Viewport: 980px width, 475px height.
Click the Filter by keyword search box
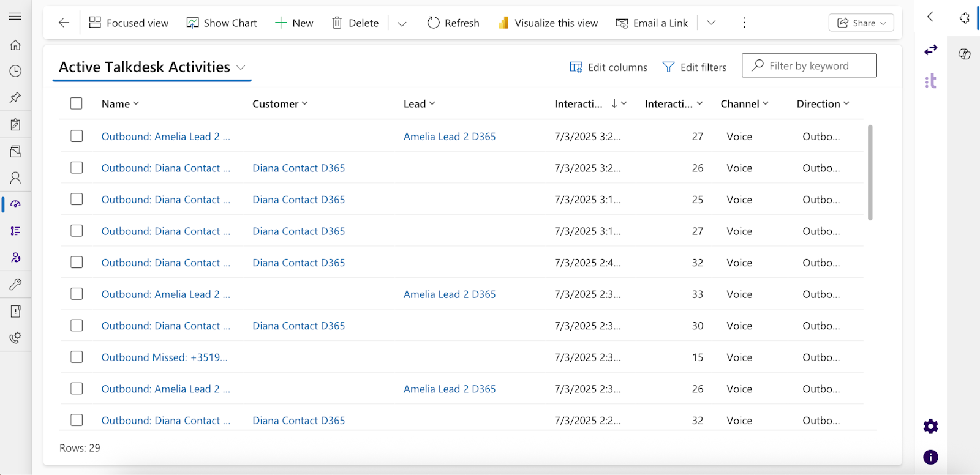809,65
